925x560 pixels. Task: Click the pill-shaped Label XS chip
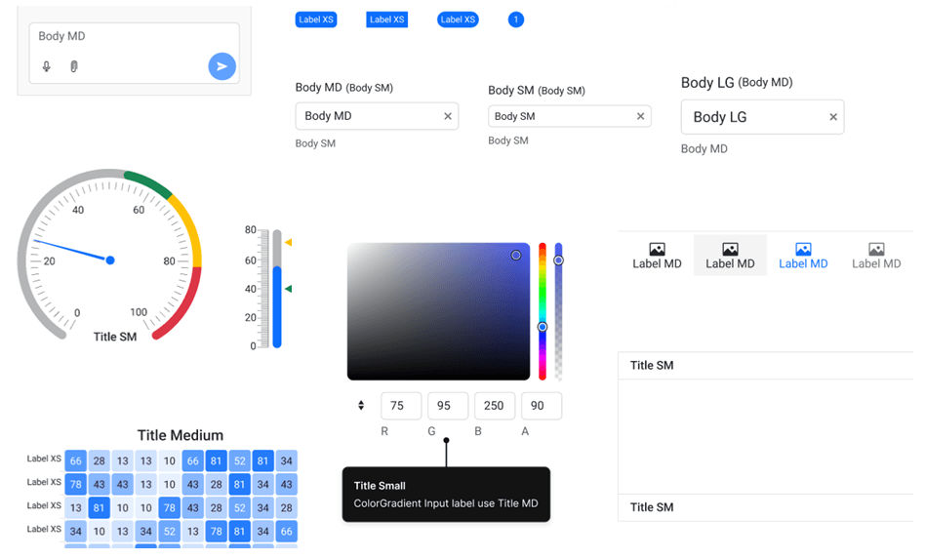click(x=458, y=20)
